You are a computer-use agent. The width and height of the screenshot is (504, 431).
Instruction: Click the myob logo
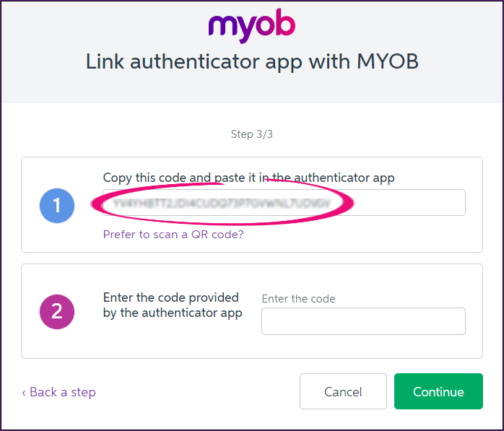click(x=251, y=26)
